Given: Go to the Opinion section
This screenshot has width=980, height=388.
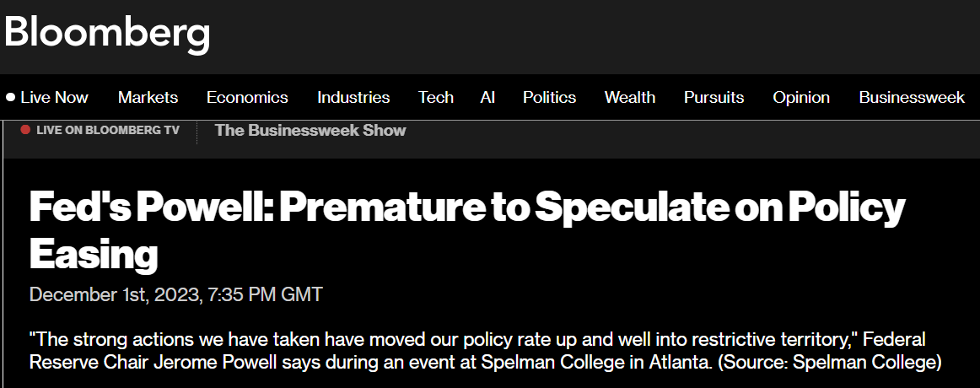Looking at the screenshot, I should click(801, 98).
